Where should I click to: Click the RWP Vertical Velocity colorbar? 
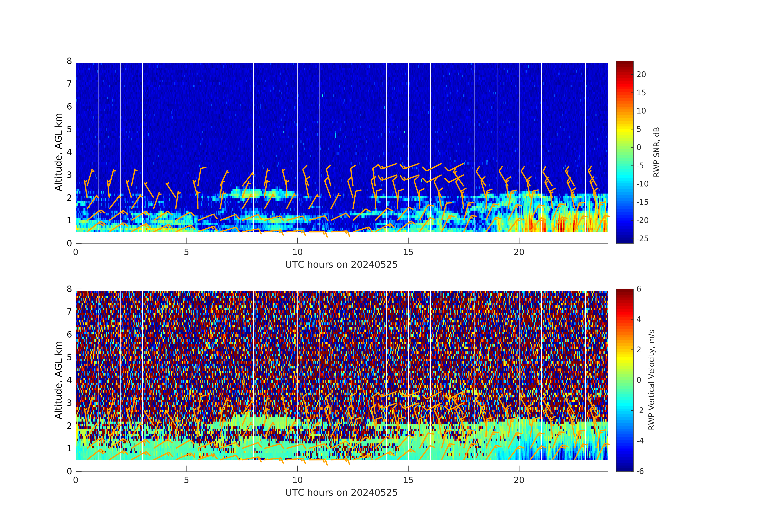pos(624,380)
